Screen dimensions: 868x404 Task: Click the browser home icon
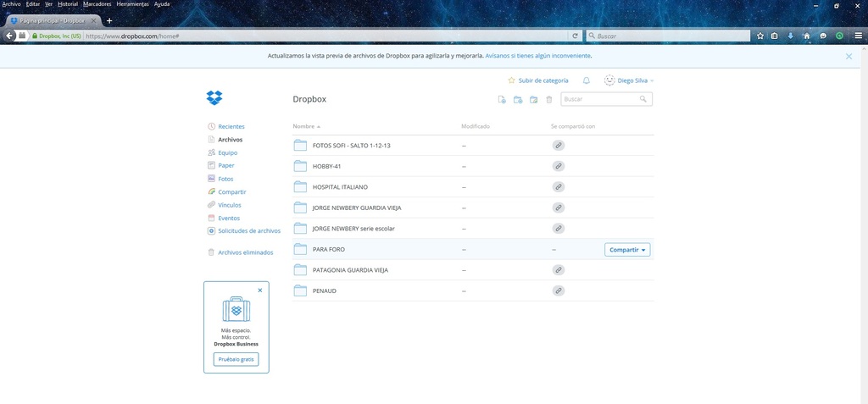pyautogui.click(x=807, y=36)
